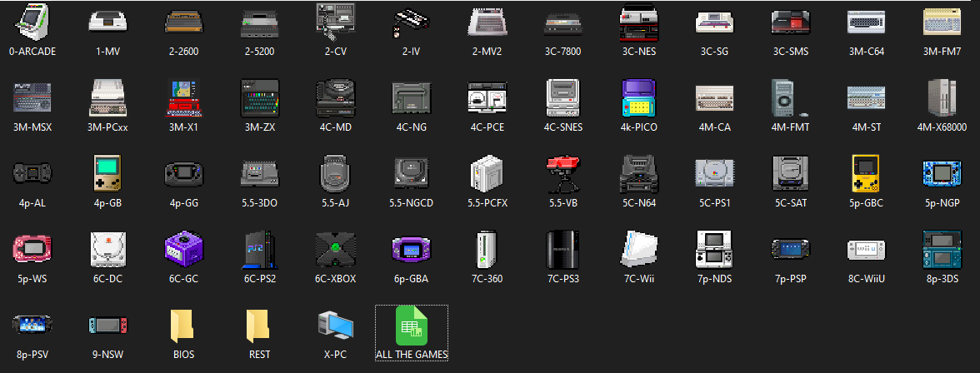
Task: Open the 6C-XBOX console icon
Action: tap(336, 249)
